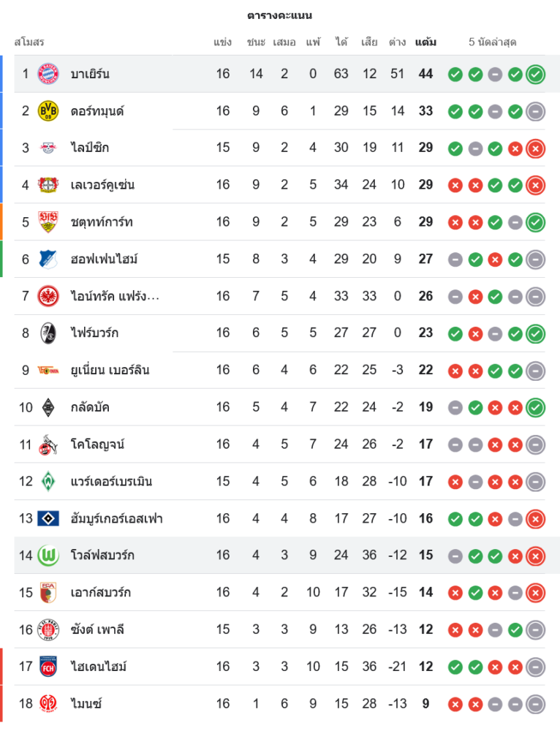Click the Werder Bremen green diamond logo
The image size is (560, 731).
click(48, 481)
